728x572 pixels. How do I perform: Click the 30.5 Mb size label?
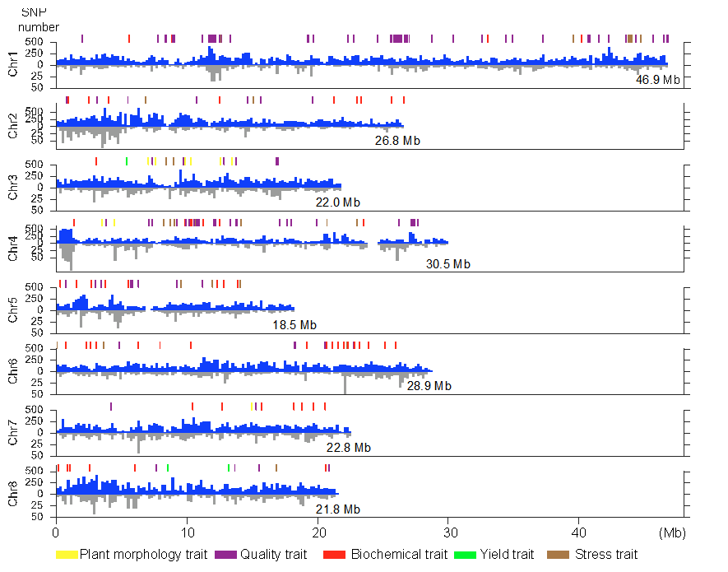[x=448, y=264]
